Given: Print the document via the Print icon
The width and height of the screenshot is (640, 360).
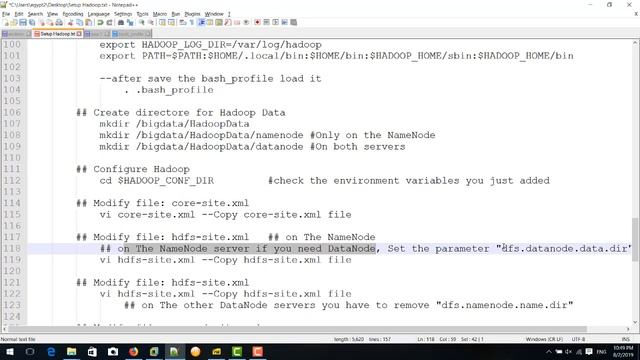Looking at the screenshot, I should (59, 22).
